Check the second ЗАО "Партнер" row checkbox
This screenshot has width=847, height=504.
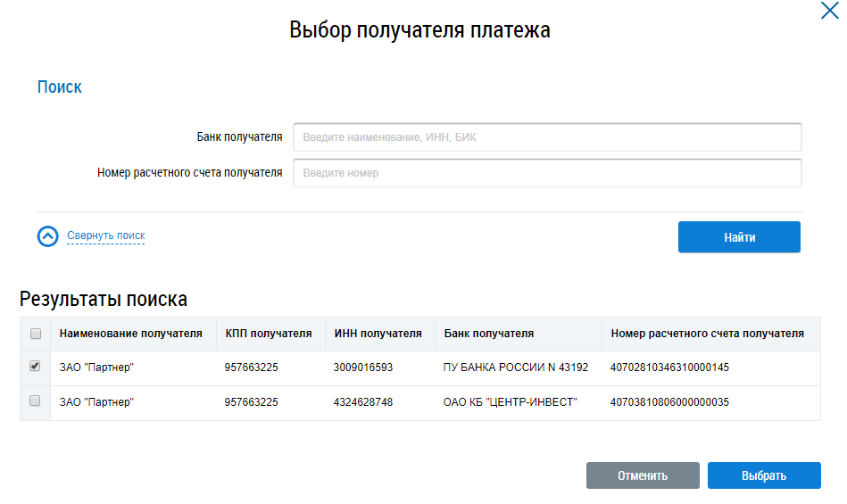[36, 401]
